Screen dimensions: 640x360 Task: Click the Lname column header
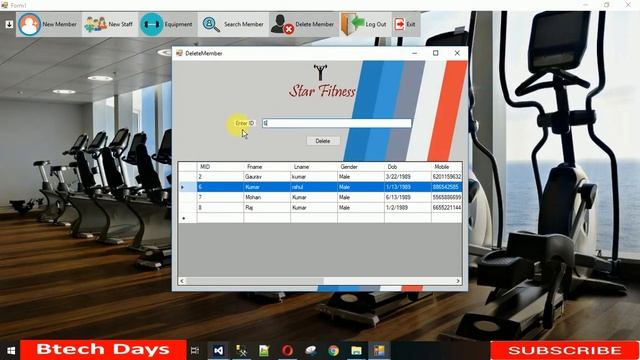(314, 167)
